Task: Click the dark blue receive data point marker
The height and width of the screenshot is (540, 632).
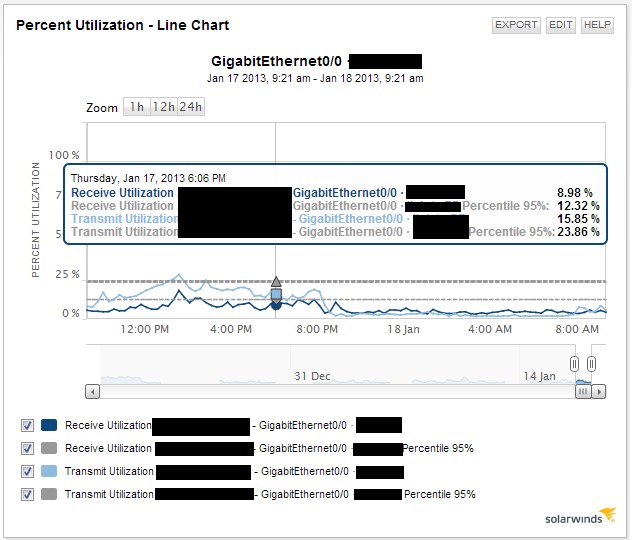Action: (x=276, y=305)
